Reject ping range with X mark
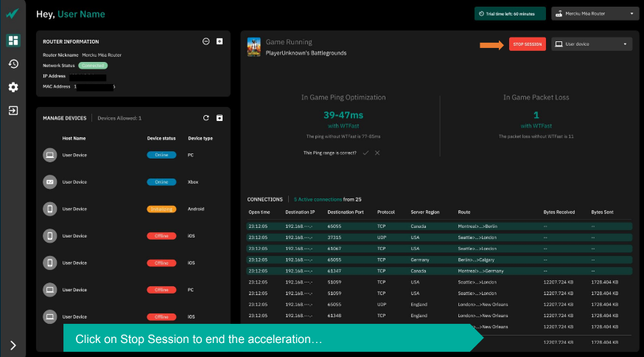Viewport: 644px width, 357px height. tap(377, 153)
